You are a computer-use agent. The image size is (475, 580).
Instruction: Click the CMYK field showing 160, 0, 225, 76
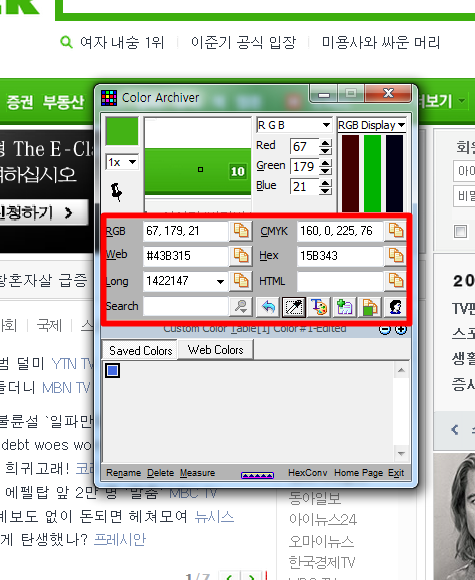pos(340,231)
